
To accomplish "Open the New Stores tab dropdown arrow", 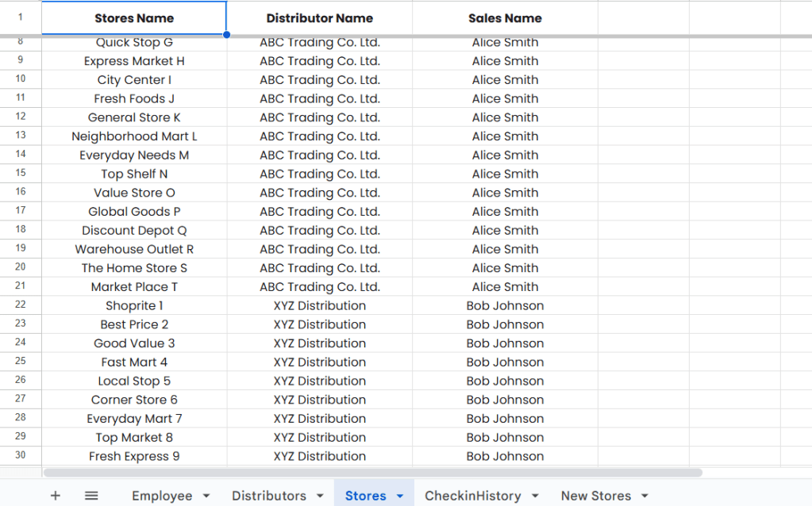I will tap(645, 496).
